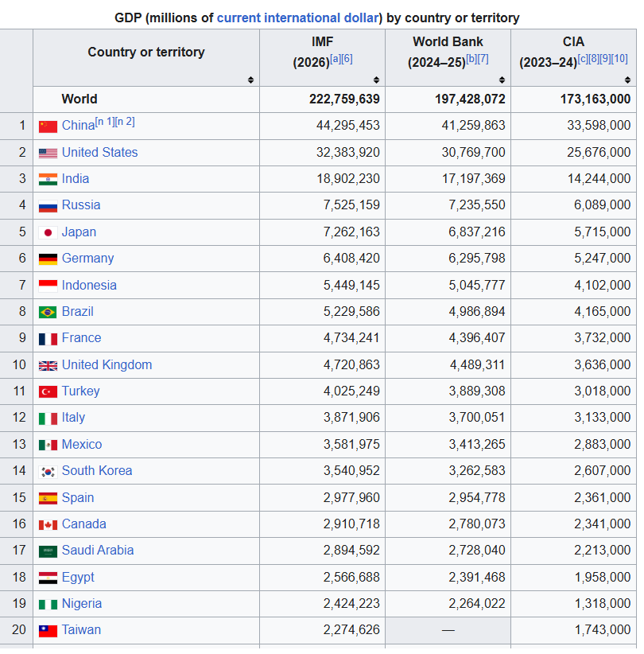Click the Germany flag icon
This screenshot has height=654, width=644.
click(48, 259)
